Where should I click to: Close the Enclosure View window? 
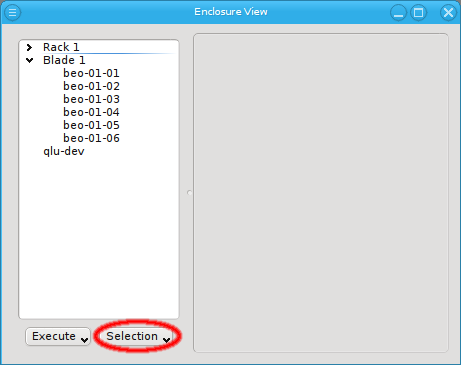point(448,13)
